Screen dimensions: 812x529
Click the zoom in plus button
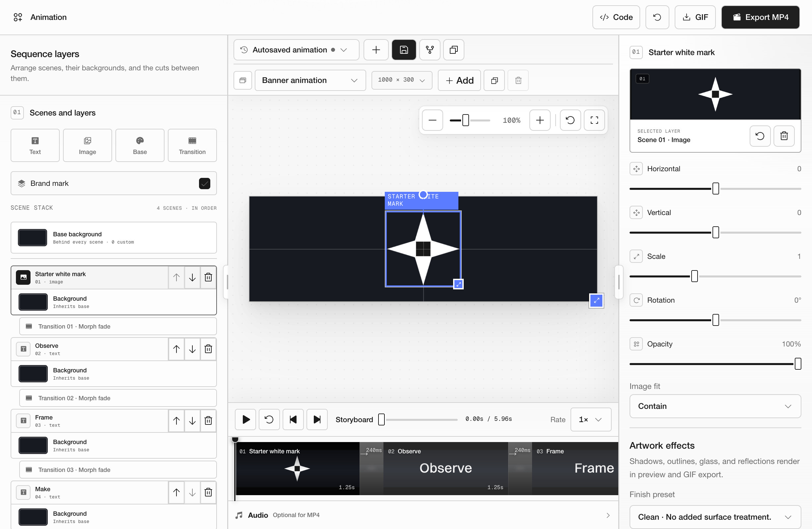(540, 120)
